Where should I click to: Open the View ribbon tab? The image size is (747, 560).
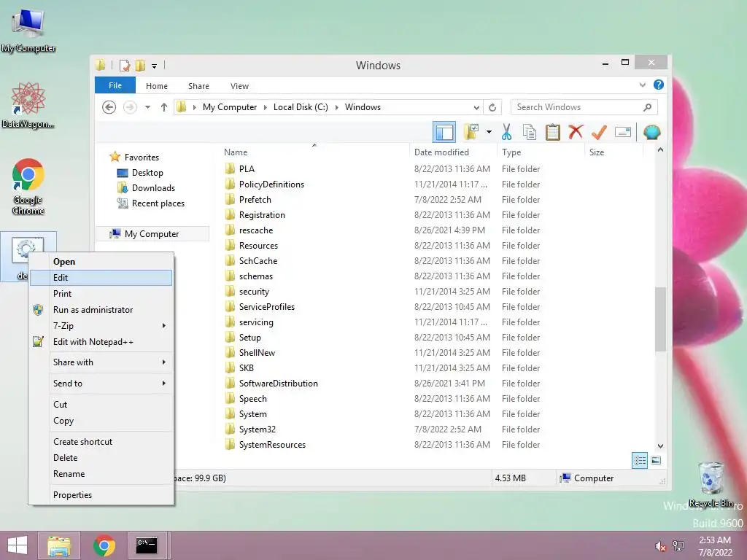239,86
